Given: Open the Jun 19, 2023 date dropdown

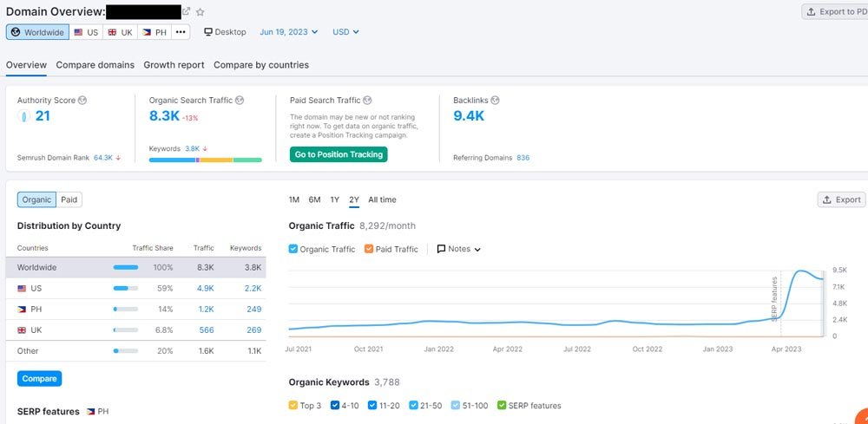Looking at the screenshot, I should 288,32.
